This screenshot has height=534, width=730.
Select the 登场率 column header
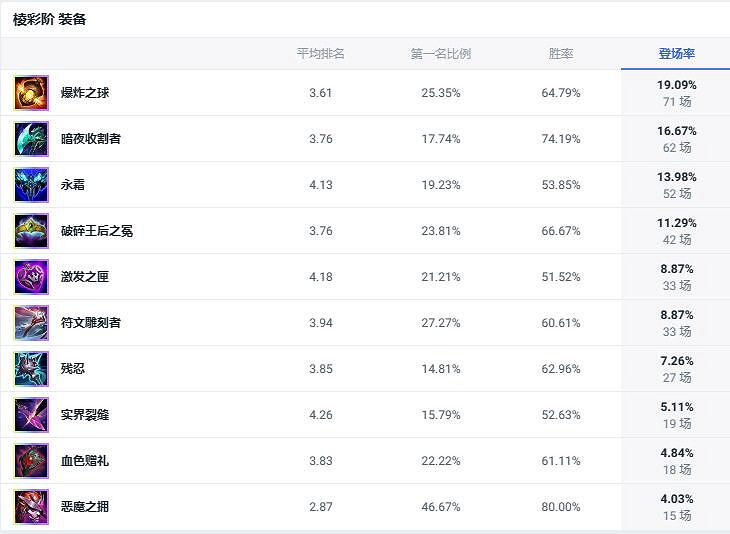click(x=676, y=54)
